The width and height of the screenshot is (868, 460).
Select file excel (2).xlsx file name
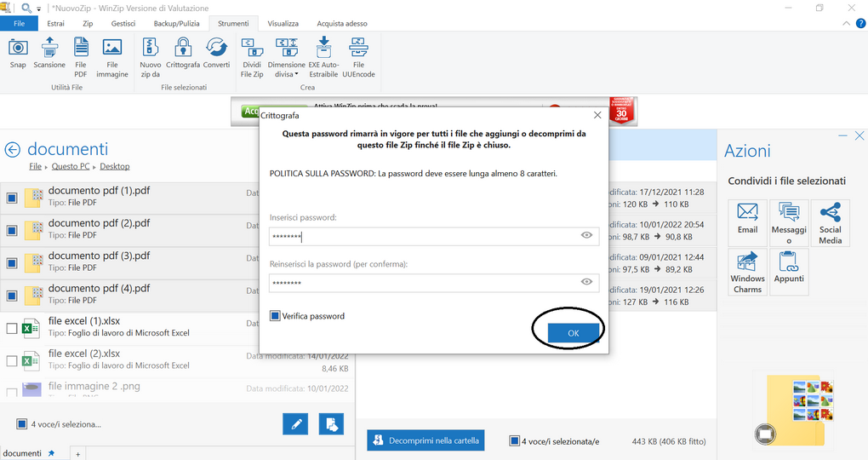[84, 354]
